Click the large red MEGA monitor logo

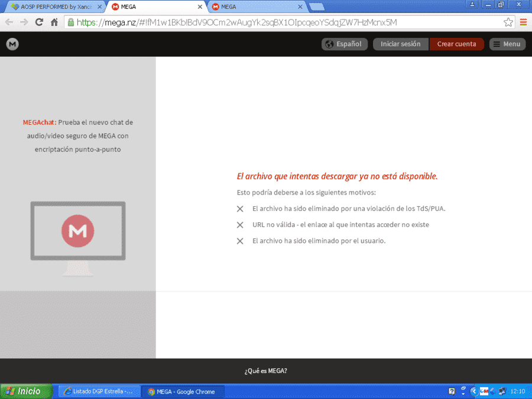point(77,231)
